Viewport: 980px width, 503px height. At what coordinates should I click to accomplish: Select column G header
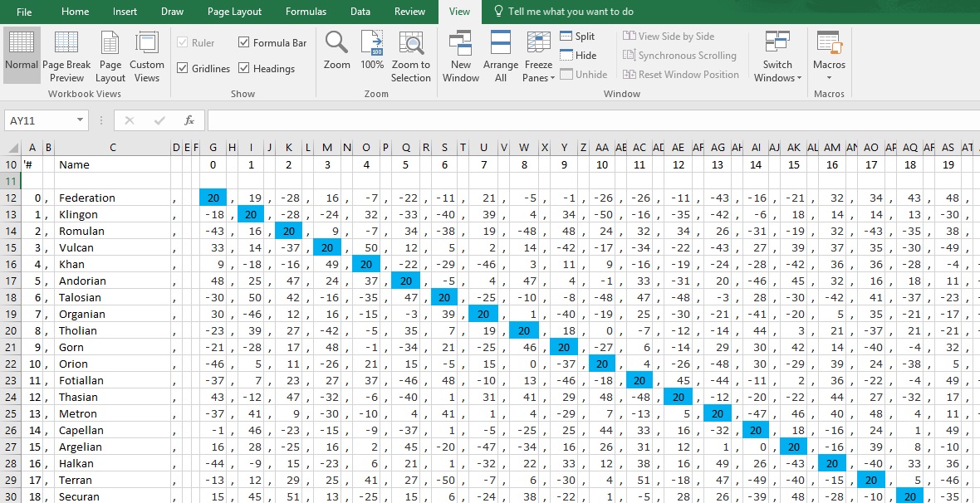pos(213,148)
